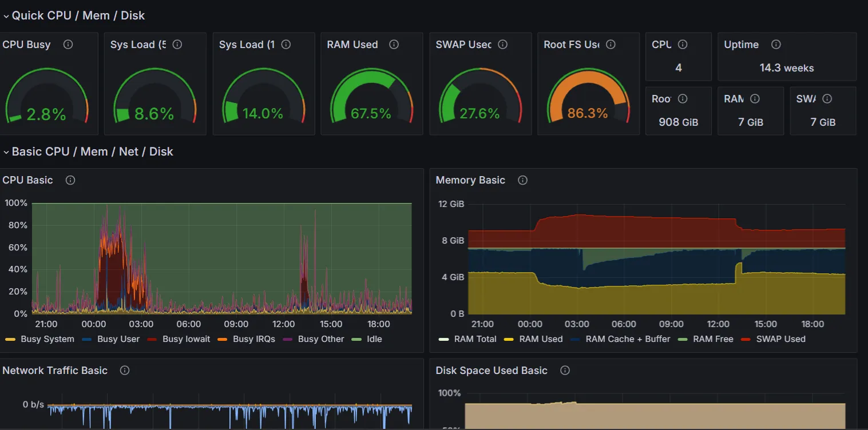The height and width of the screenshot is (430, 868).
Task: Click the CPU Basic graph info icon
Action: 70,180
